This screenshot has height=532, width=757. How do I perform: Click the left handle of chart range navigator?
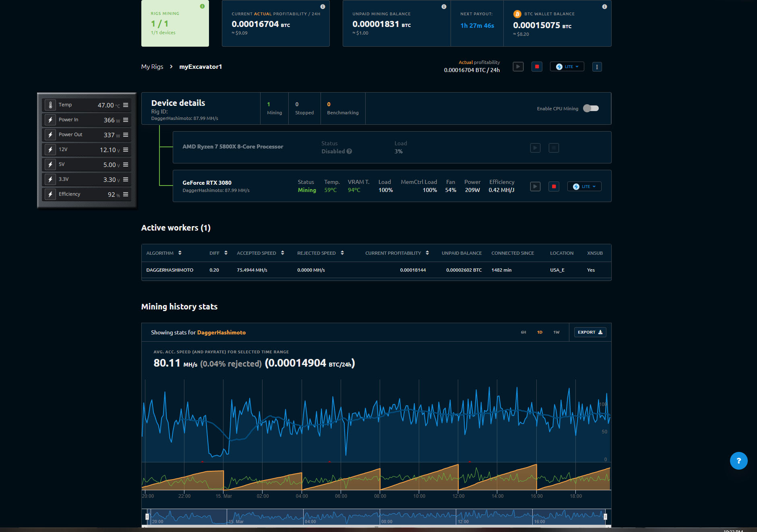point(147,516)
